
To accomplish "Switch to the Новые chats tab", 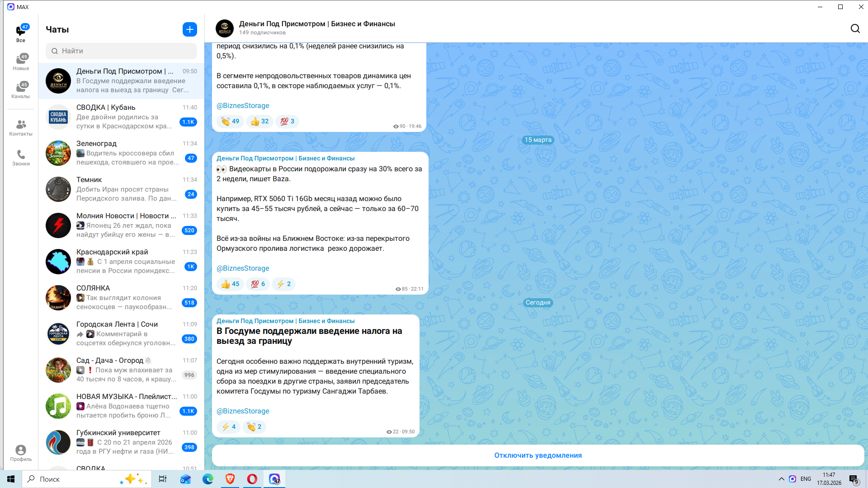I will click(21, 62).
